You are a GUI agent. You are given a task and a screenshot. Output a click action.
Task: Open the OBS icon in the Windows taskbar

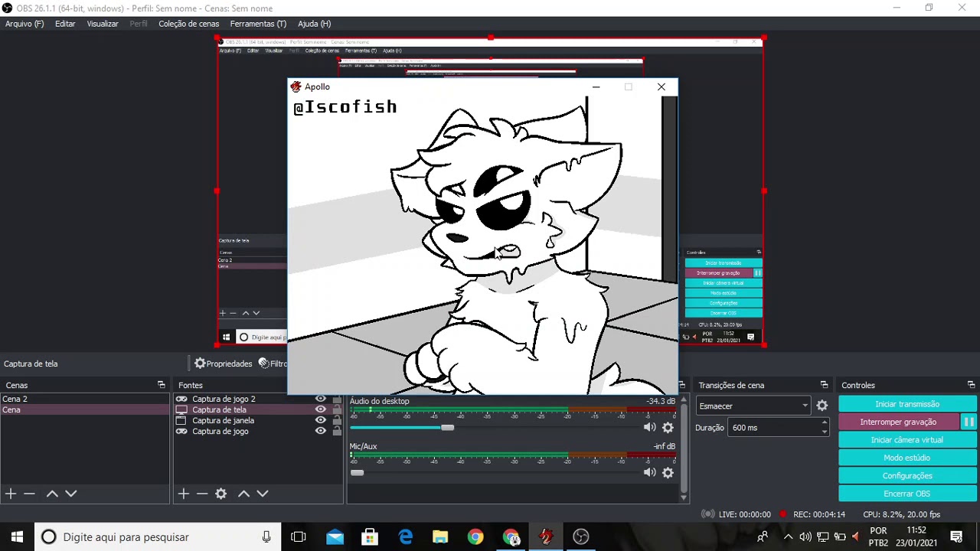tap(581, 536)
